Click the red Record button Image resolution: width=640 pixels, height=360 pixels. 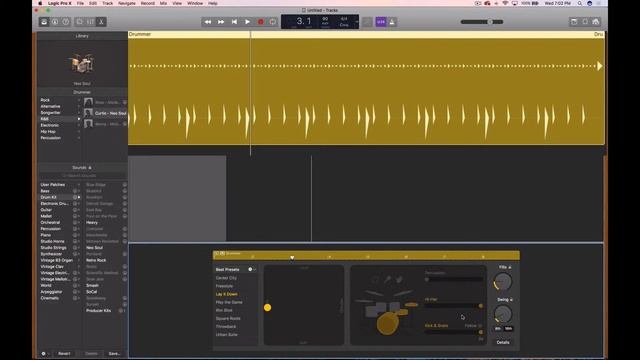[260, 22]
